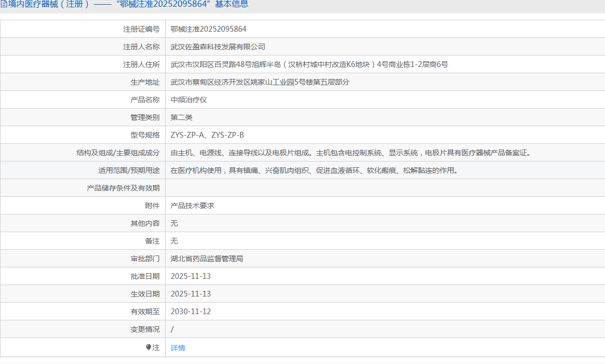The height and width of the screenshot is (364, 605).
Task: Click the 无 value in 备注 row
Action: tap(174, 241)
